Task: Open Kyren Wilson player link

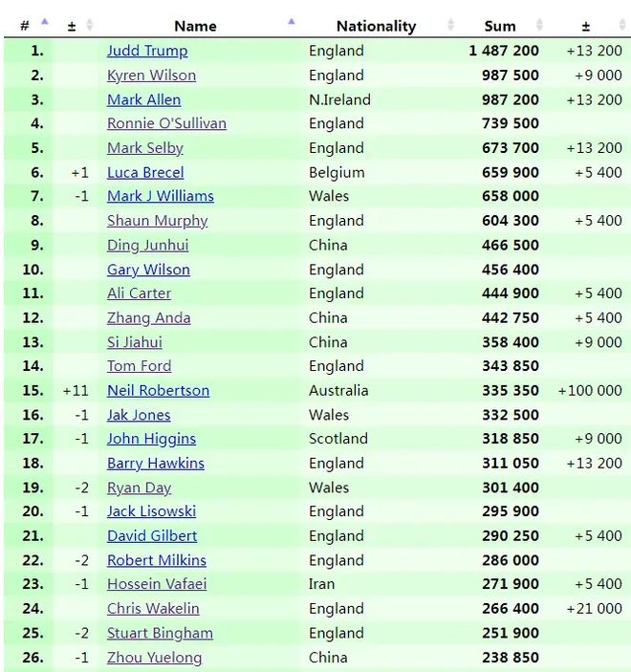Action: [x=151, y=76]
